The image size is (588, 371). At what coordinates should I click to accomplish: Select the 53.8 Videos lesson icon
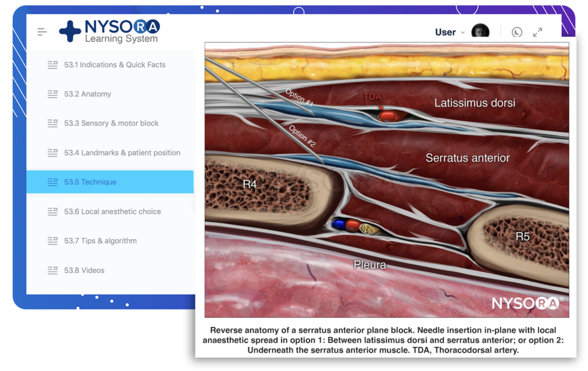[51, 270]
